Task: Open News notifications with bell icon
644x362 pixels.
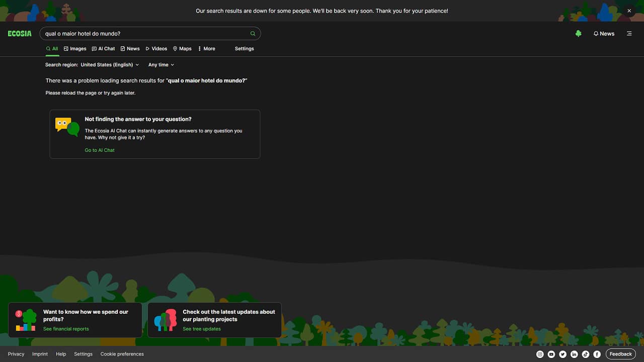Action: [604, 34]
